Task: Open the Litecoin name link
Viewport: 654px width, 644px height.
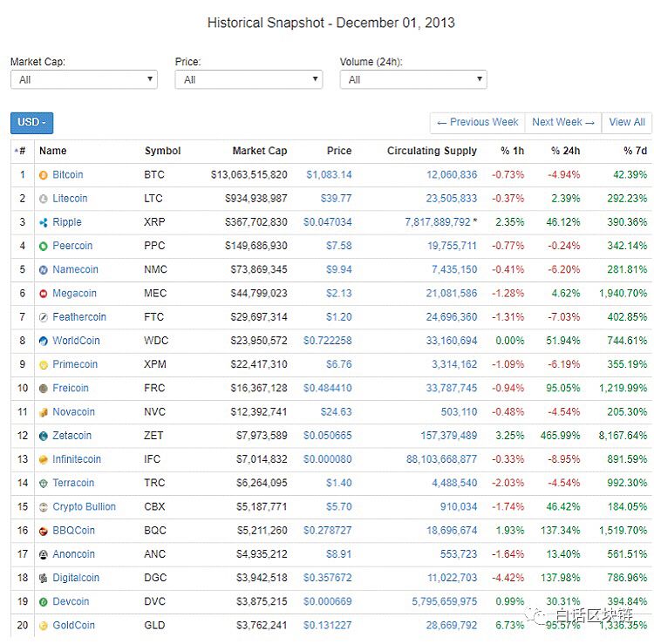Action: coord(70,199)
